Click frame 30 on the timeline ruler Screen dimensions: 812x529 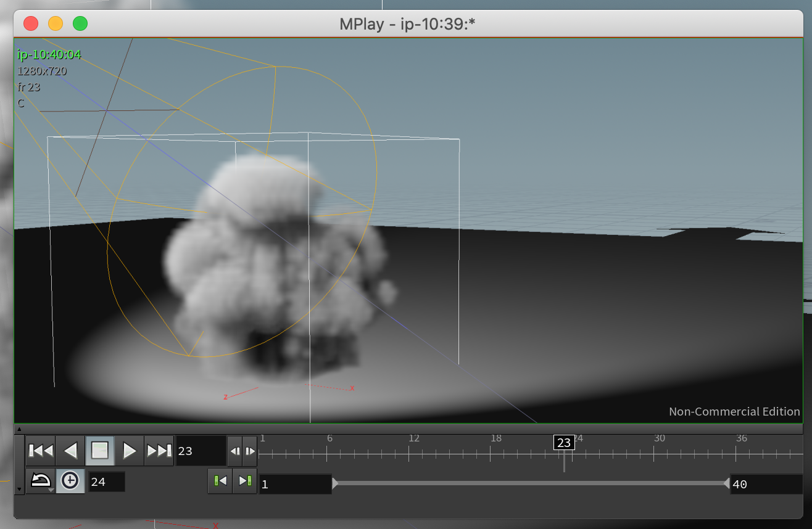pyautogui.click(x=660, y=438)
